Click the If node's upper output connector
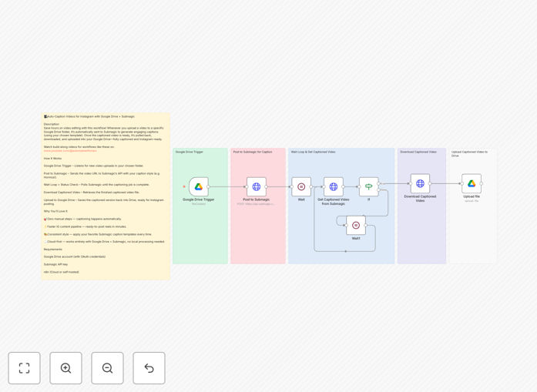The image size is (537, 392). coord(379,183)
